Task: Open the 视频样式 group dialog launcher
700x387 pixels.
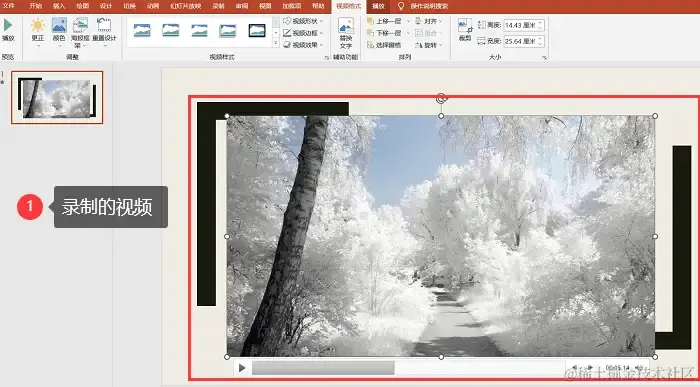Action: [x=327, y=58]
